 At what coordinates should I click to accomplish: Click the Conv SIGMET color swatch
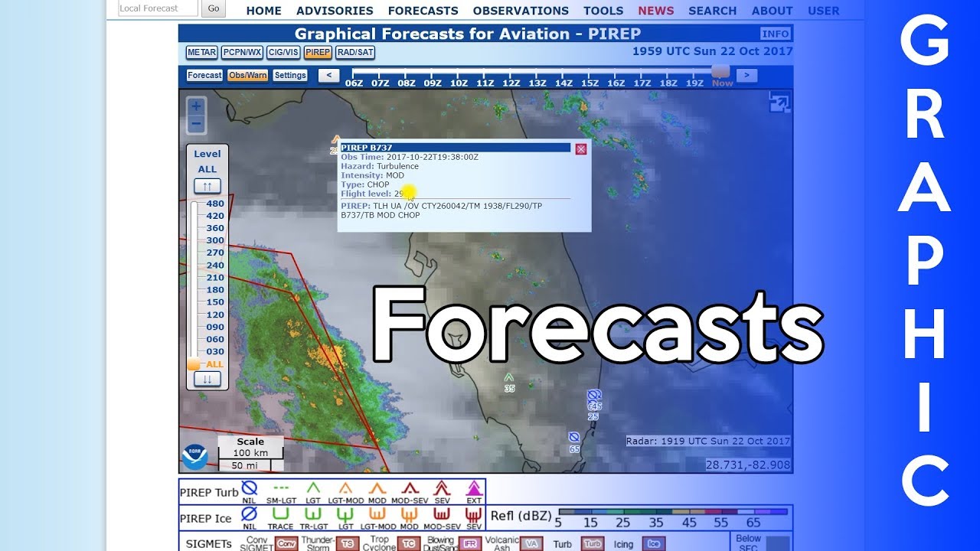point(286,544)
